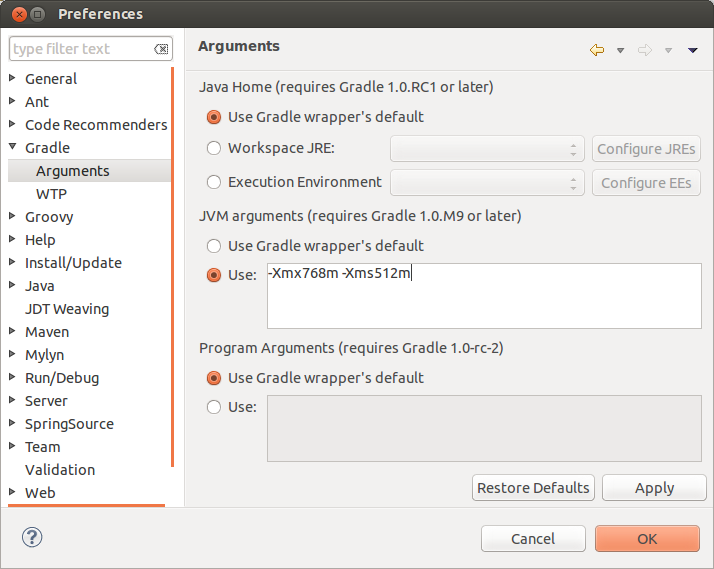The image size is (714, 569).
Task: Click the help question mark icon
Action: pyautogui.click(x=32, y=537)
